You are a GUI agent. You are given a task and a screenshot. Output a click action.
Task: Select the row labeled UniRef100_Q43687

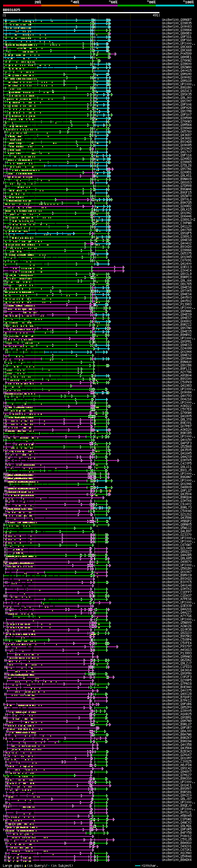[177, 135]
